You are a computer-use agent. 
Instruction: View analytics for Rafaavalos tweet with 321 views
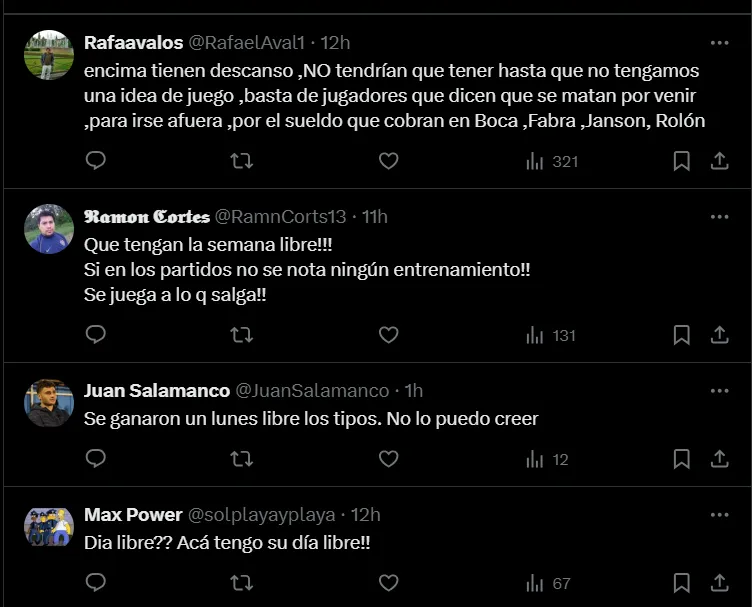pyautogui.click(x=552, y=161)
